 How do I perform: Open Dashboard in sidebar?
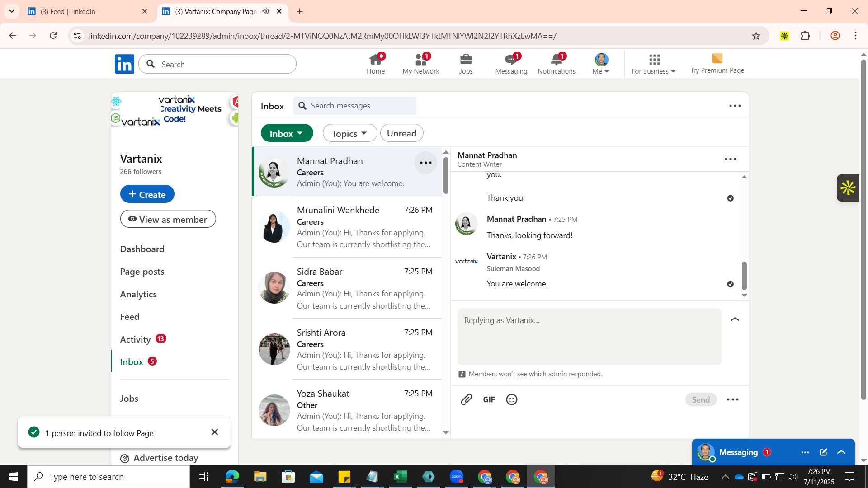pyautogui.click(x=142, y=249)
